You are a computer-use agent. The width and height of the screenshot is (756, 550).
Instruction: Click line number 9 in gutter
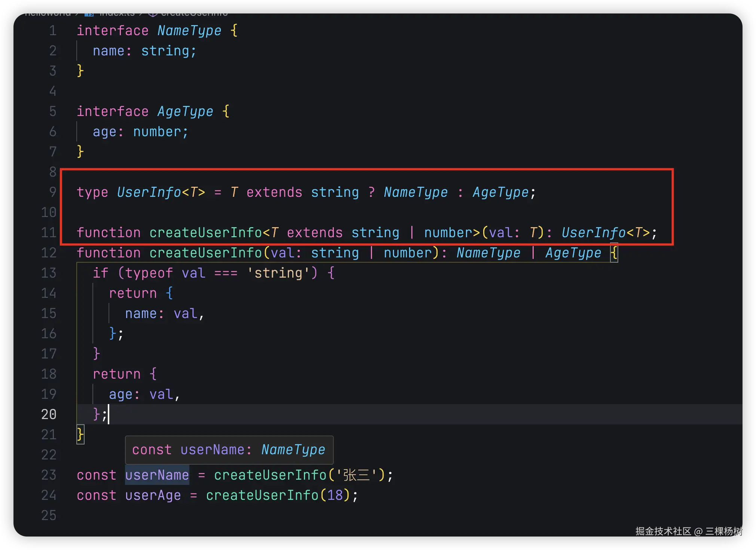coord(53,192)
